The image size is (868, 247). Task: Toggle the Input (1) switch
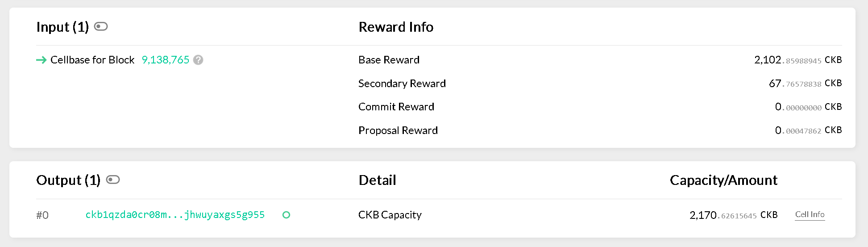[x=101, y=27]
